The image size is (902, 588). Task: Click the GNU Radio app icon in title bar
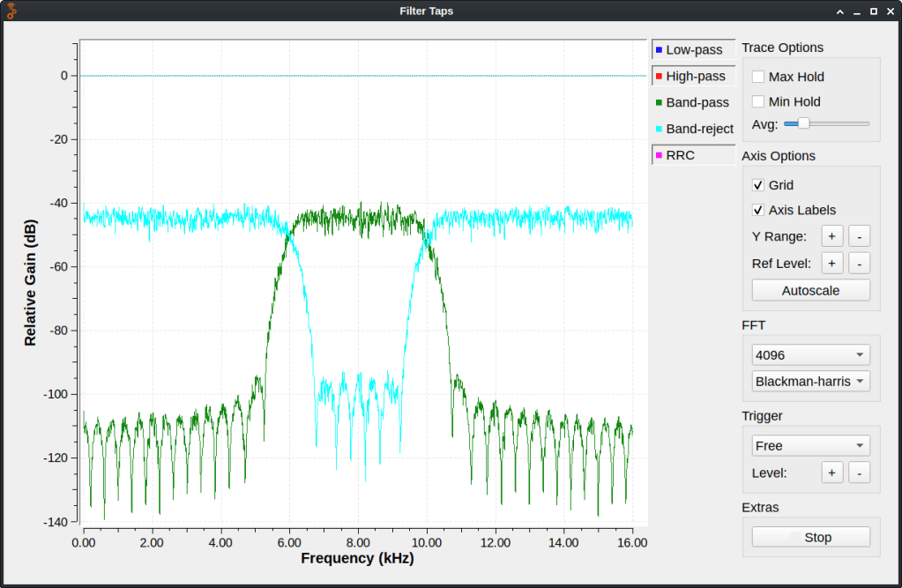11,11
